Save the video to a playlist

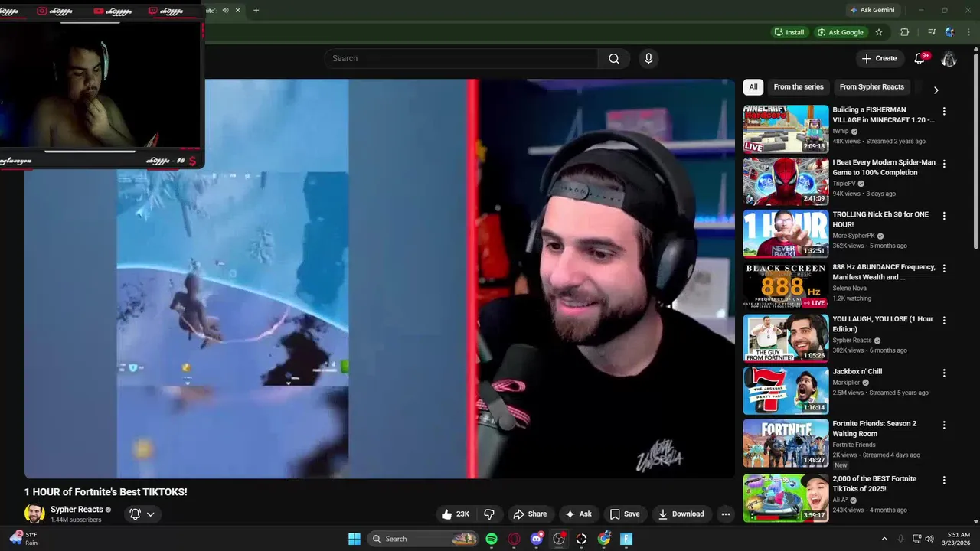[625, 514]
